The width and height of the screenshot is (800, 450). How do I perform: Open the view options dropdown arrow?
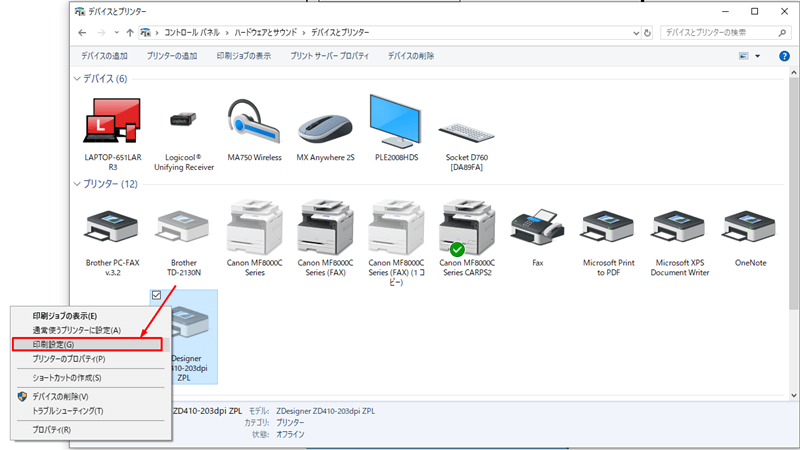coord(757,56)
